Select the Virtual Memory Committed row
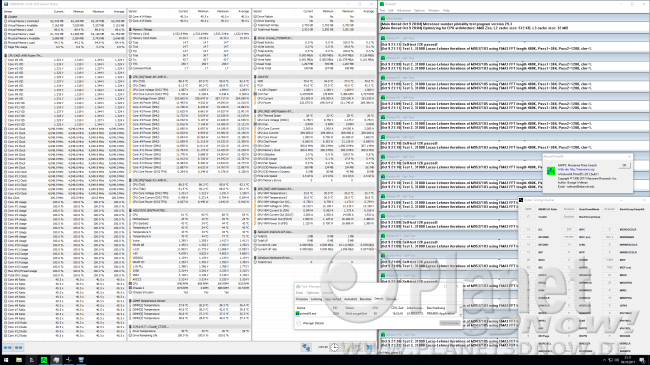 pos(63,21)
